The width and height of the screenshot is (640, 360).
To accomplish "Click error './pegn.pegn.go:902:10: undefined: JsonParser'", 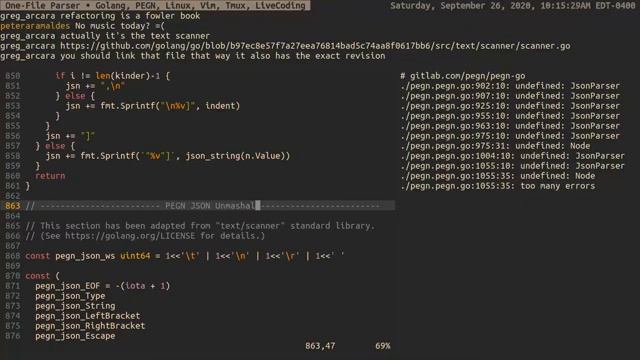I will point(510,86).
